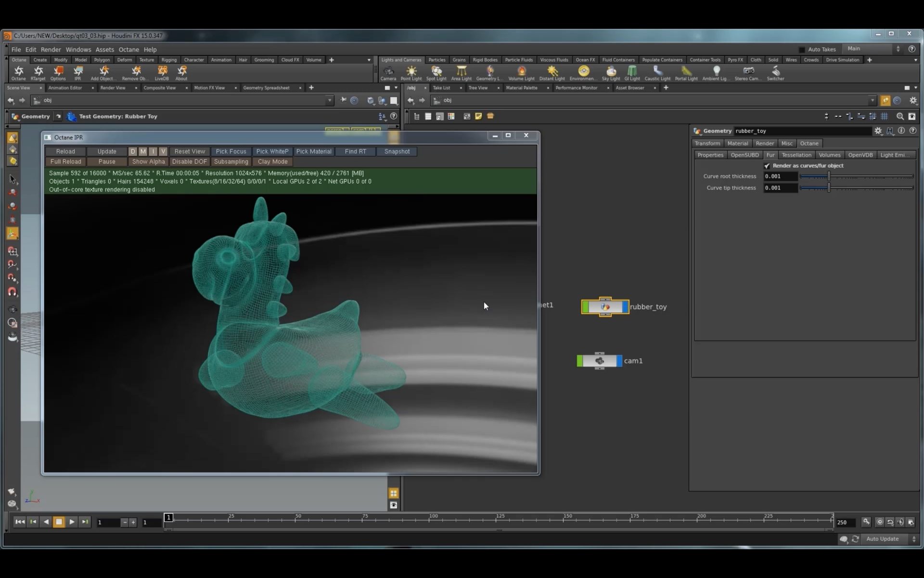Click the Reset View button
924x578 pixels.
pyautogui.click(x=190, y=151)
